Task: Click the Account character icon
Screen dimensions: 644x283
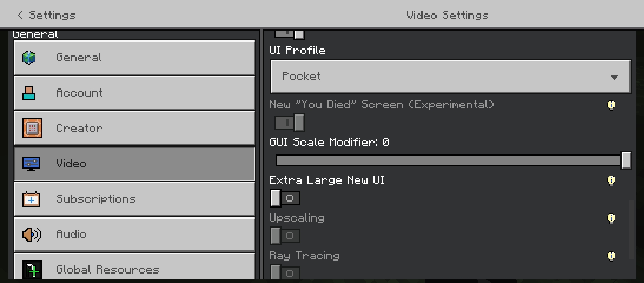Action: pos(29,93)
